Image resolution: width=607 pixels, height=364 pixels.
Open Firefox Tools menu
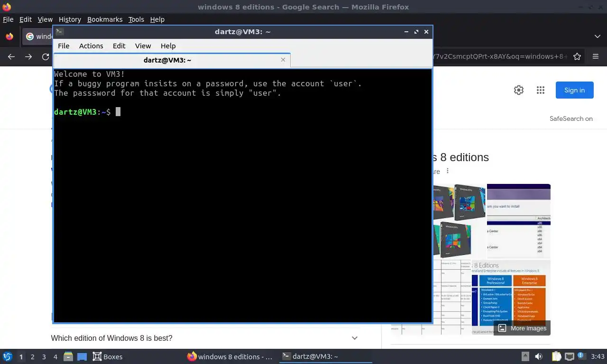136,19
